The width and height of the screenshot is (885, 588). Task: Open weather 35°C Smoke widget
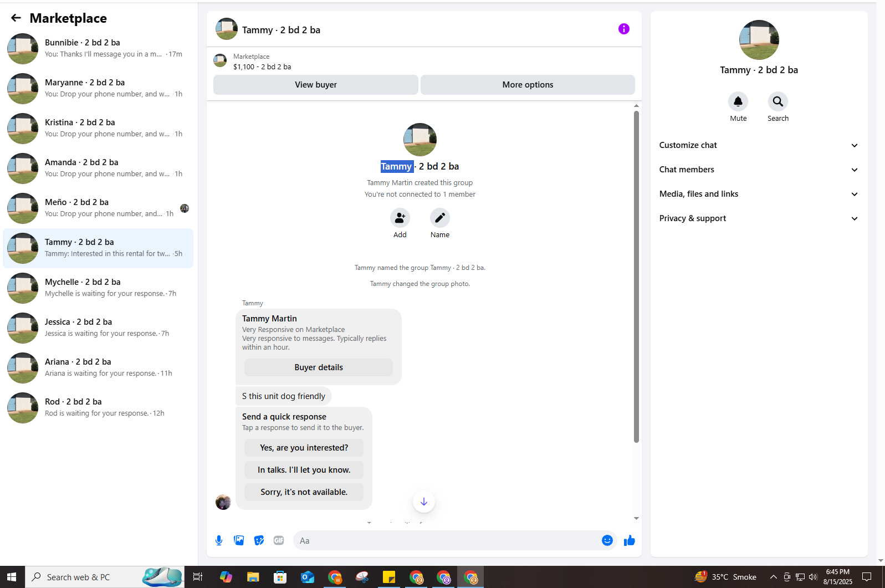click(x=725, y=577)
